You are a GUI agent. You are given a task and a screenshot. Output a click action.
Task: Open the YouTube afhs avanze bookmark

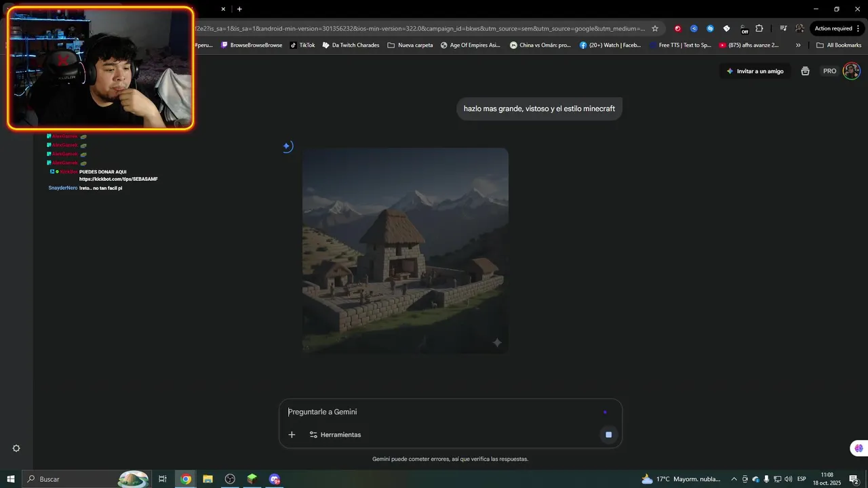click(749, 45)
